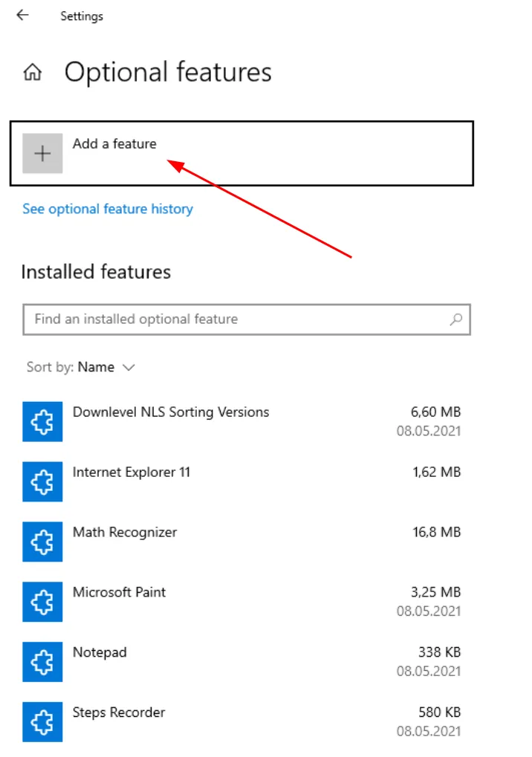Click the Home icon next to Optional features
Screen dimensions: 532x757
pyautogui.click(x=33, y=72)
